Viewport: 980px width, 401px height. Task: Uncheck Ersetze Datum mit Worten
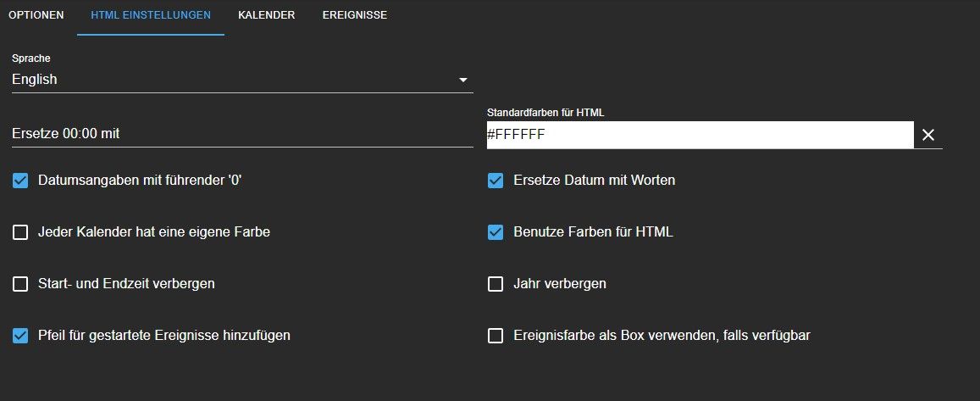coord(495,181)
